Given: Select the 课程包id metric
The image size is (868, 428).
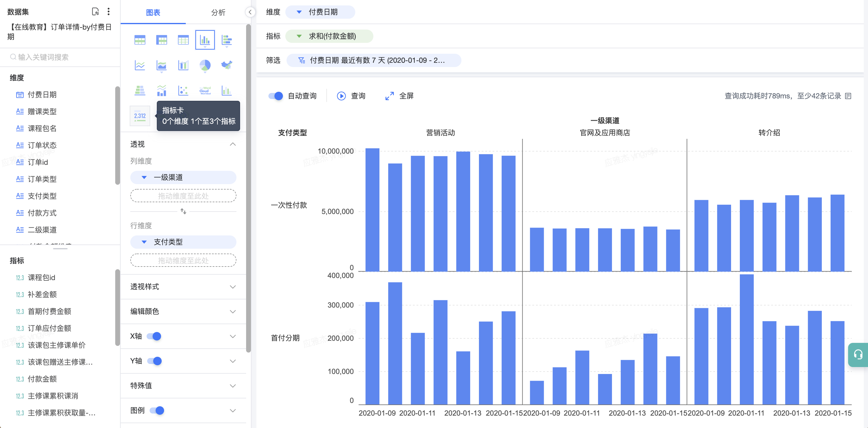Looking at the screenshot, I should tap(41, 278).
